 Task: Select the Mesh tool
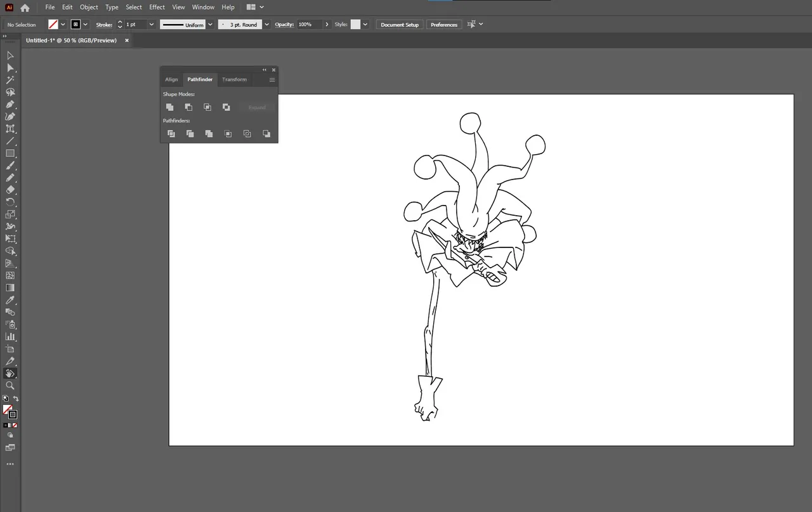10,275
